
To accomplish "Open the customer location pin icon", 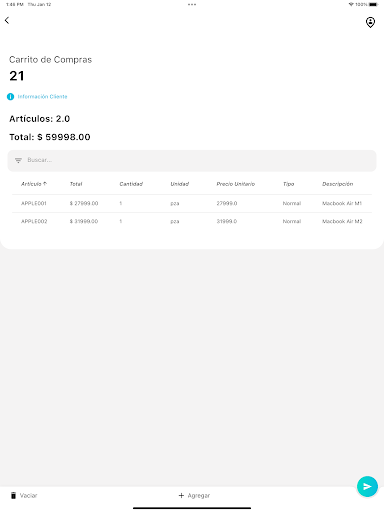I will point(370,22).
